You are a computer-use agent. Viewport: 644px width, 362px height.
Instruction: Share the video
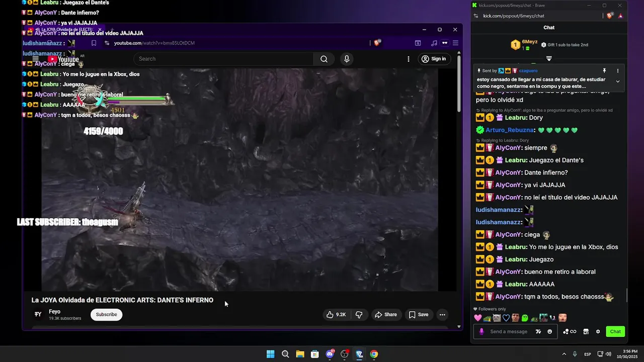point(385,315)
